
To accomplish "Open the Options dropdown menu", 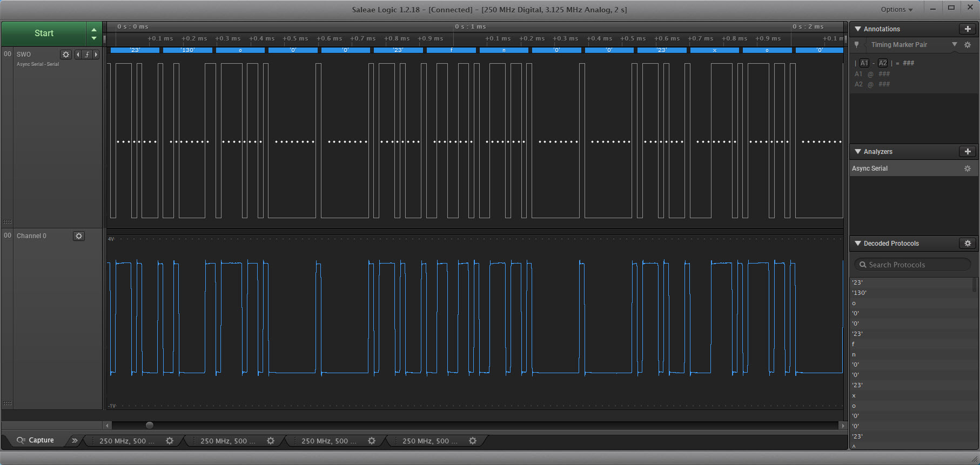I will 896,10.
